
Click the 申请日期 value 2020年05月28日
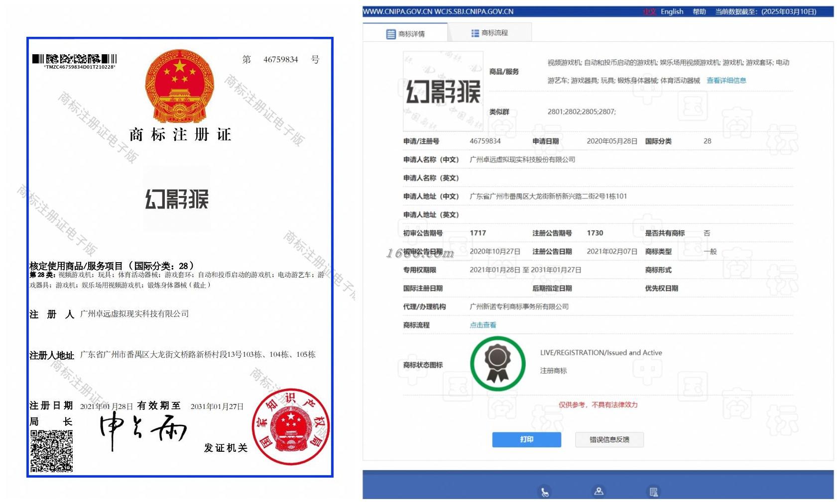(612, 141)
